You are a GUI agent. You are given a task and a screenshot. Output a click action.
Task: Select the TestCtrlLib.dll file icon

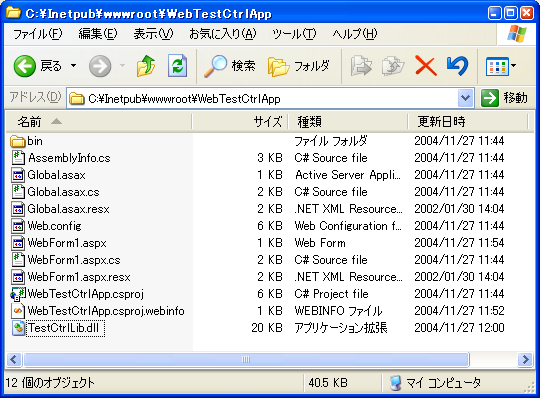[18, 328]
